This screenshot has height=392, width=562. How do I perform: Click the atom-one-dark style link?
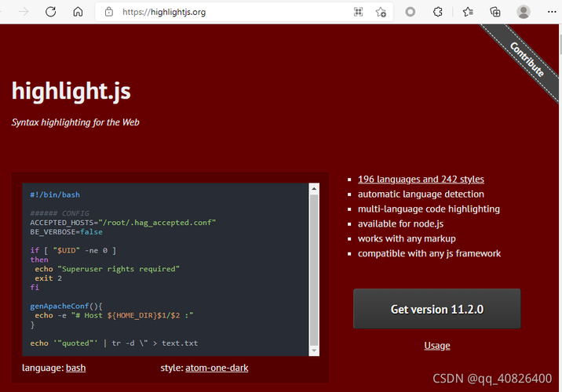[217, 368]
